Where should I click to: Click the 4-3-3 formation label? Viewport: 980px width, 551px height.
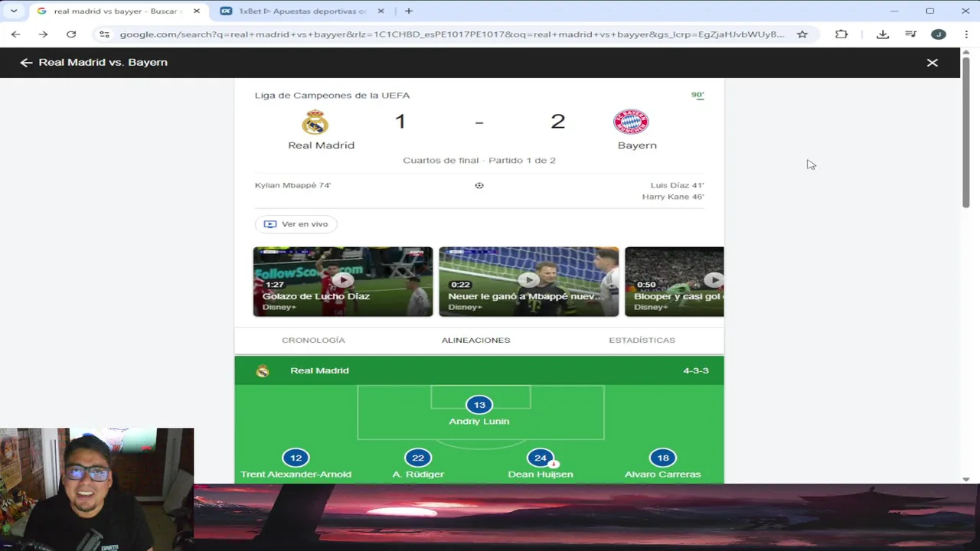pos(696,370)
